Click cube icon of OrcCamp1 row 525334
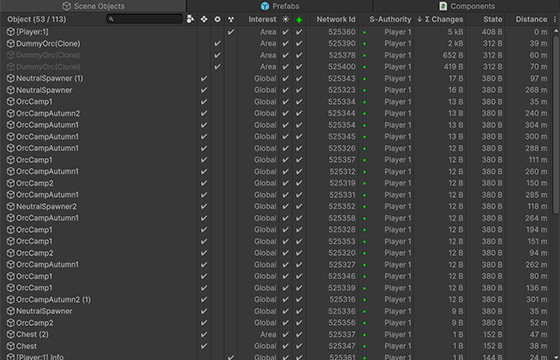 pos(11,102)
